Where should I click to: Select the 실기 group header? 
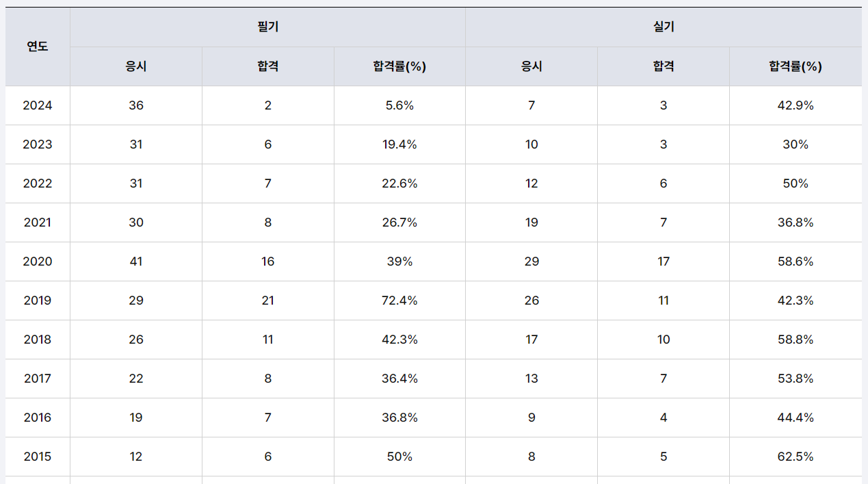[663, 27]
